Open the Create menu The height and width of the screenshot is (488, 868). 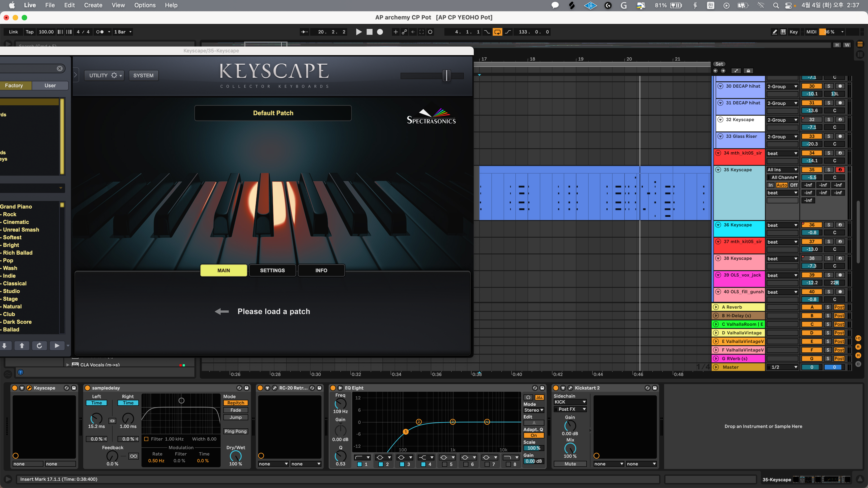(x=93, y=5)
